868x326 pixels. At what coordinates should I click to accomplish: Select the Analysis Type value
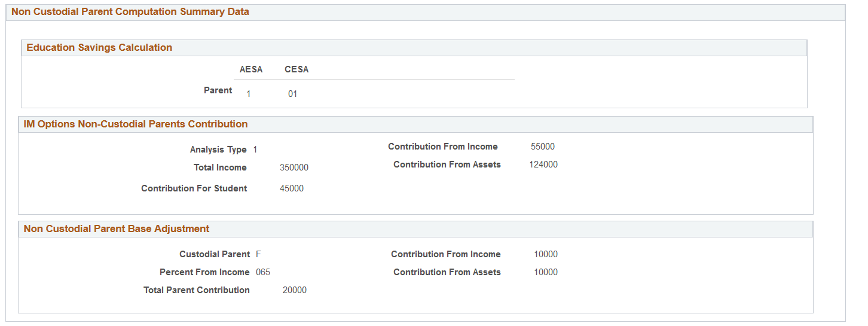[x=255, y=150]
